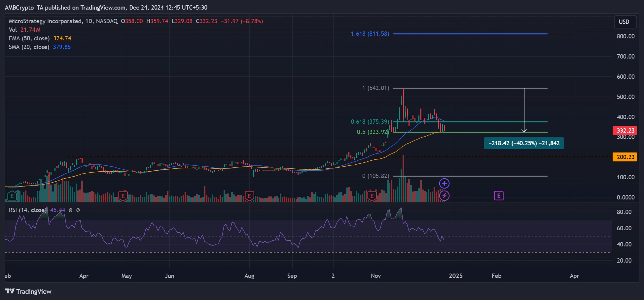Select the 1 (542.01) Fibonacci level label
Image resolution: width=644 pixels, height=300 pixels.
(x=376, y=88)
